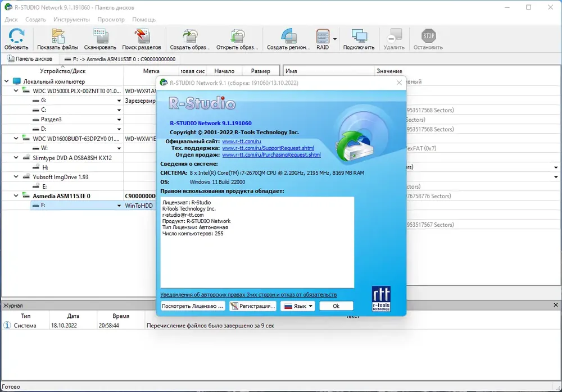This screenshot has height=392, width=562.
Task: Open the Диск menu
Action: tap(11, 19)
